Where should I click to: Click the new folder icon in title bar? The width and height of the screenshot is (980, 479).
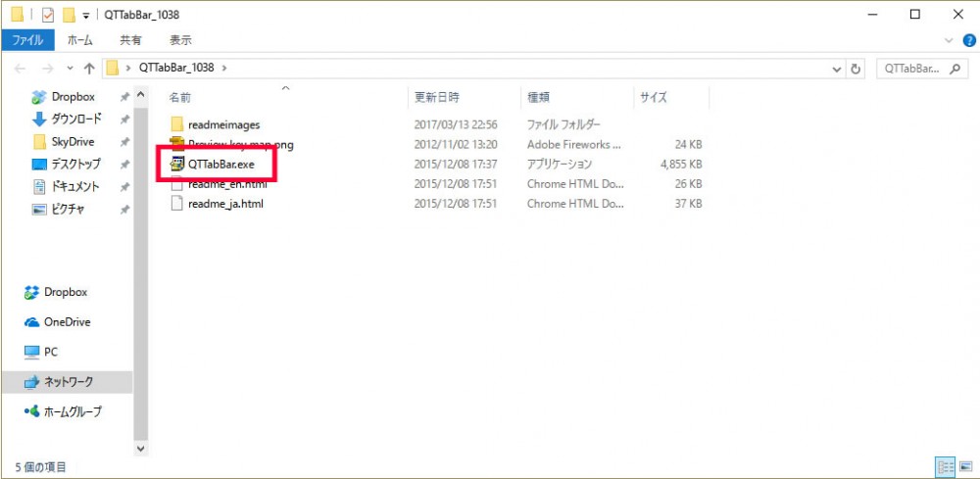click(x=69, y=15)
